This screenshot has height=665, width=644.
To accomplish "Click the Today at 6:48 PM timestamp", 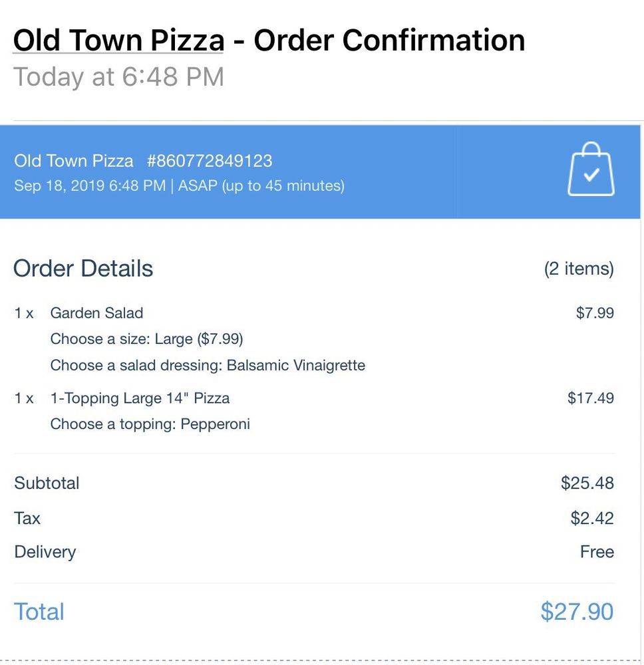I will tap(118, 77).
